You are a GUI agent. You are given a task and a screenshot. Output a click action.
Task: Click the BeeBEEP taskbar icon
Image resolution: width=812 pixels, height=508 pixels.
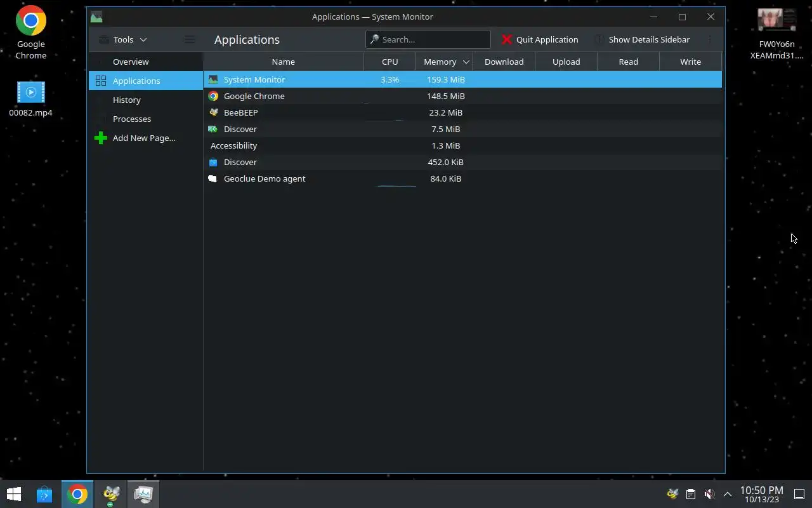point(111,494)
